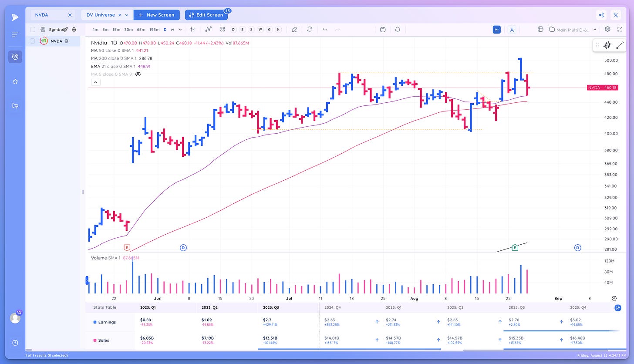
Task: Toggle the first S circle button
Action: 242,30
